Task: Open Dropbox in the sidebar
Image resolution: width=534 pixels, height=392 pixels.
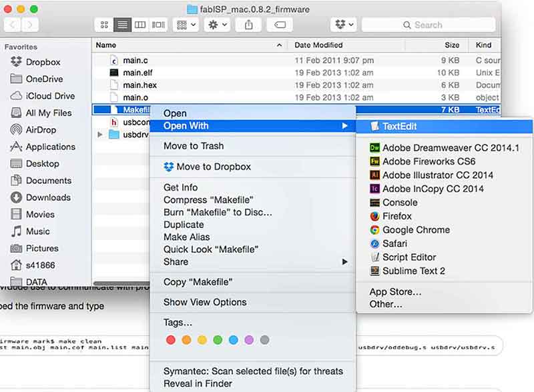Action: coord(35,62)
